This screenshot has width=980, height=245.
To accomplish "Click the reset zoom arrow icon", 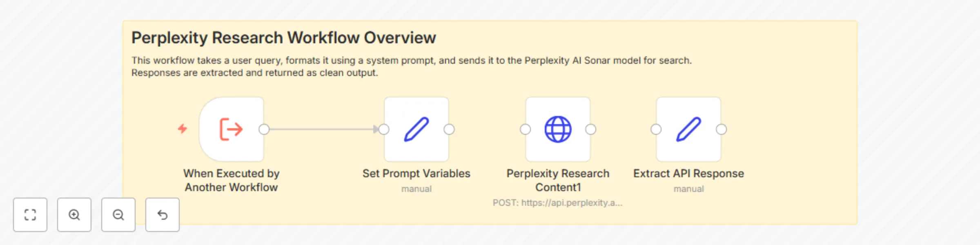I will [162, 215].
